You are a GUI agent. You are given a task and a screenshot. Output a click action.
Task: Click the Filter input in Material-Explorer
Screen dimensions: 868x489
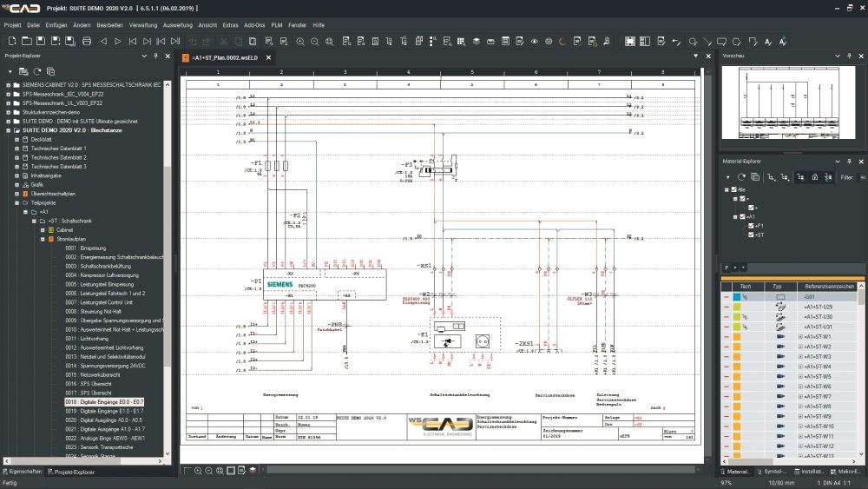(x=863, y=177)
